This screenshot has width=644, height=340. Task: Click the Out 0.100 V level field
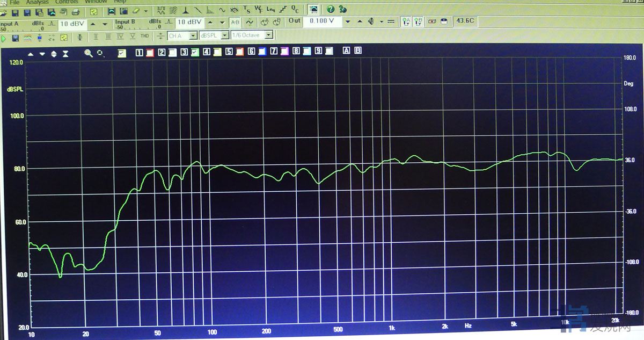[322, 21]
